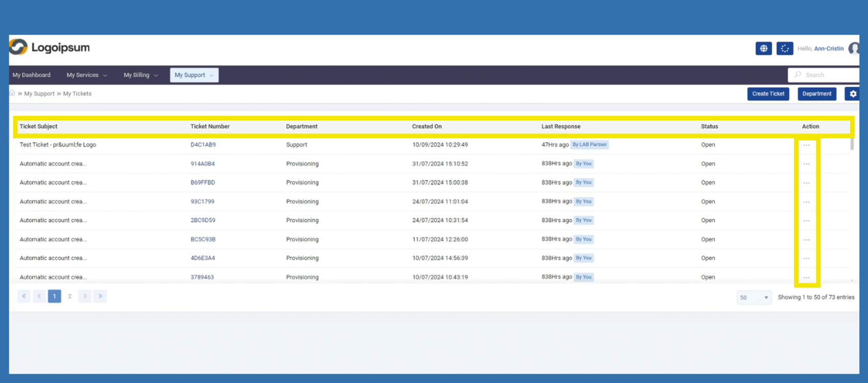Screen dimensions: 868x383
Task: Go to page 2 of tickets
Action: click(x=70, y=296)
